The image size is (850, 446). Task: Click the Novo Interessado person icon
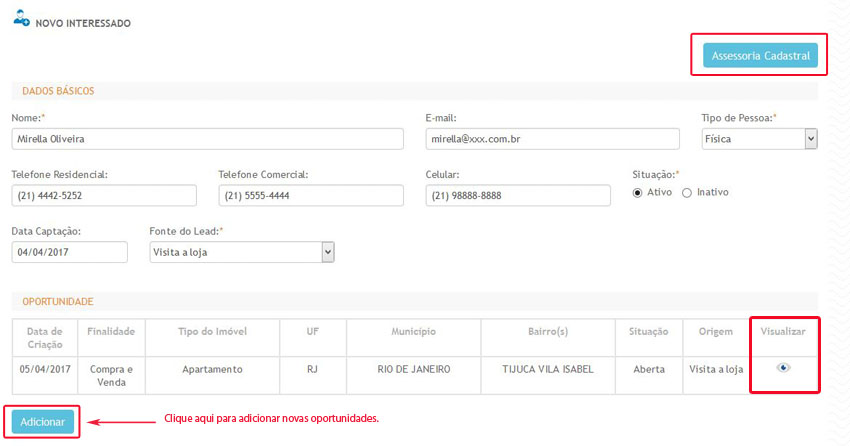[21, 19]
